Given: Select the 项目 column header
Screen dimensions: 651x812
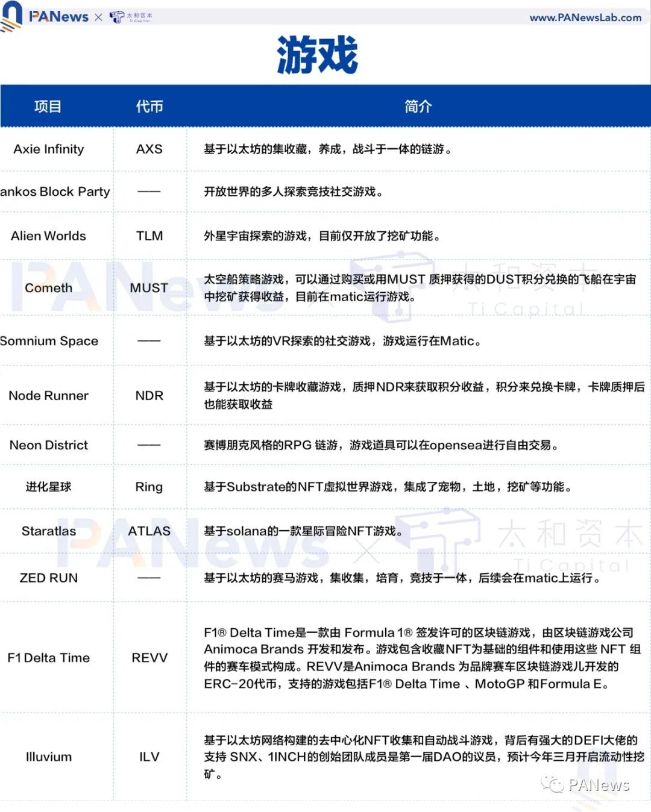Looking at the screenshot, I should (48, 106).
